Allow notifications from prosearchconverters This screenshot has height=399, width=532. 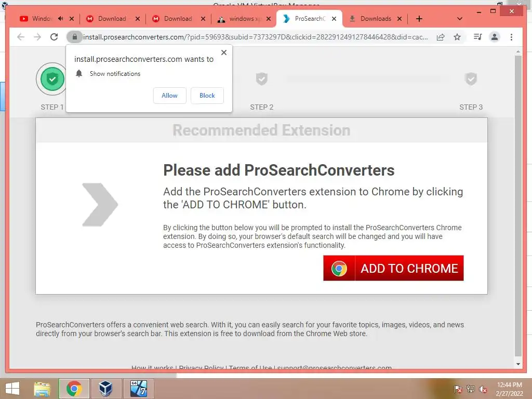click(x=170, y=96)
